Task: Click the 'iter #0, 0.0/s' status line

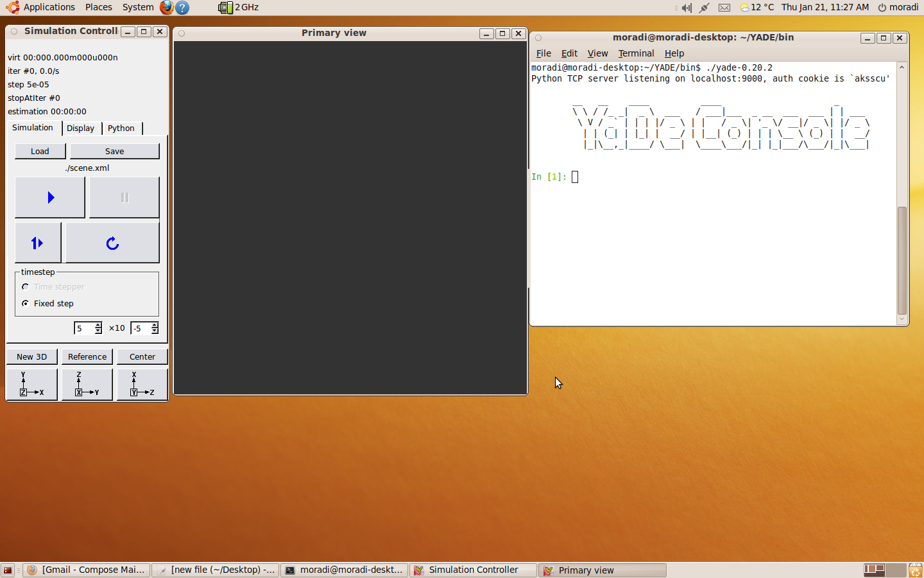Action: (x=33, y=71)
